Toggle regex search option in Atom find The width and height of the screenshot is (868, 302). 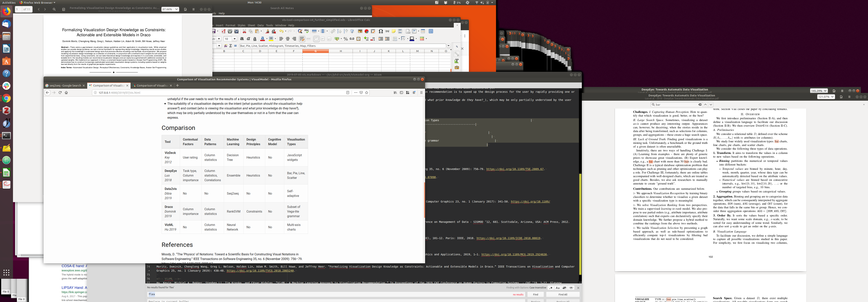(551, 288)
